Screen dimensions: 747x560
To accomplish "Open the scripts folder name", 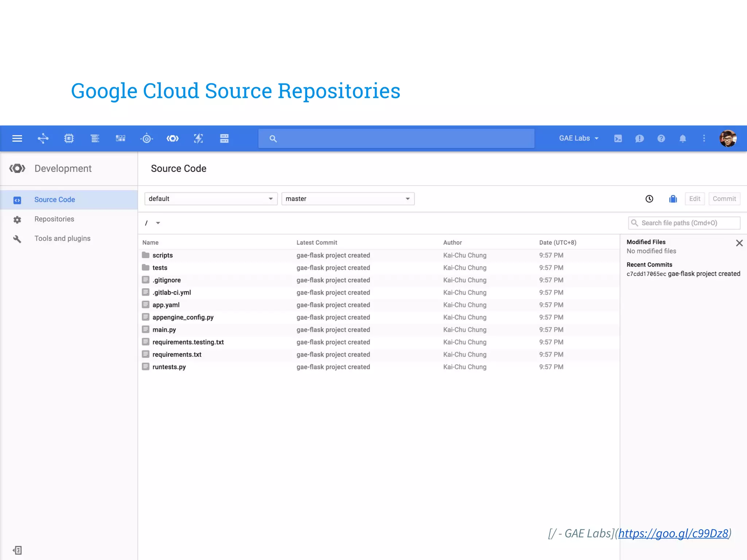I will coord(163,255).
